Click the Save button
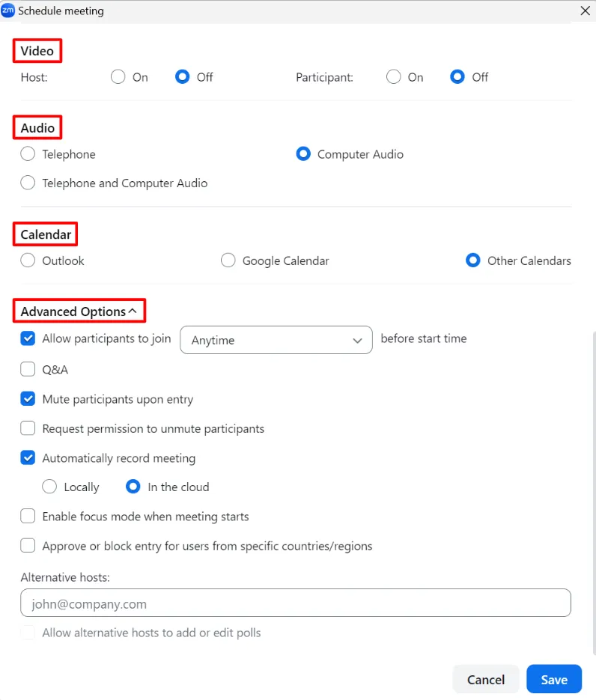Screen dimensions: 596x700 click(554, 679)
